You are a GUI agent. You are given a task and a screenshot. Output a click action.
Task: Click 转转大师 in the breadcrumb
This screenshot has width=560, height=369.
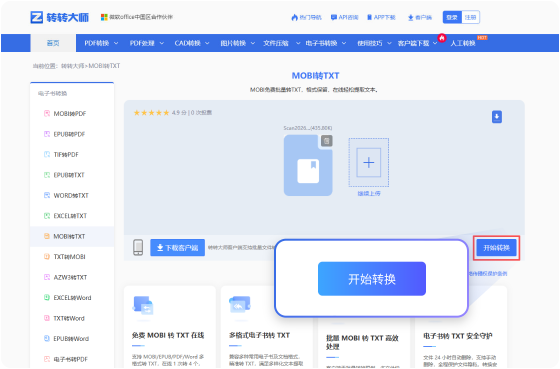click(x=72, y=66)
